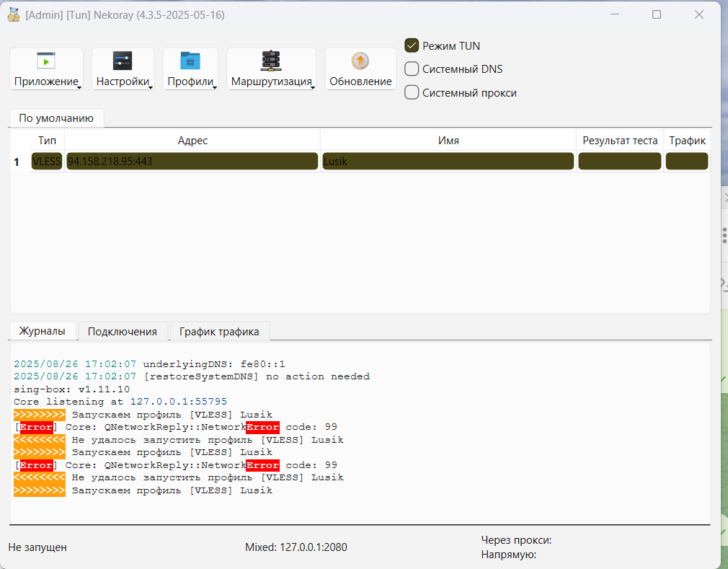Screen dimensions: 728x569
Task: Enable the Системный прокси checkbox
Action: click(x=412, y=92)
